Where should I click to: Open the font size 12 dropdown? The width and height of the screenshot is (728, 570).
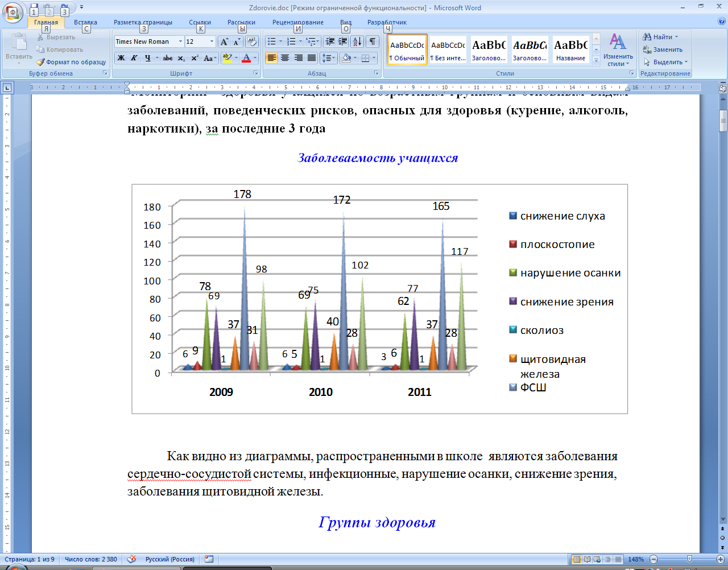coord(212,42)
